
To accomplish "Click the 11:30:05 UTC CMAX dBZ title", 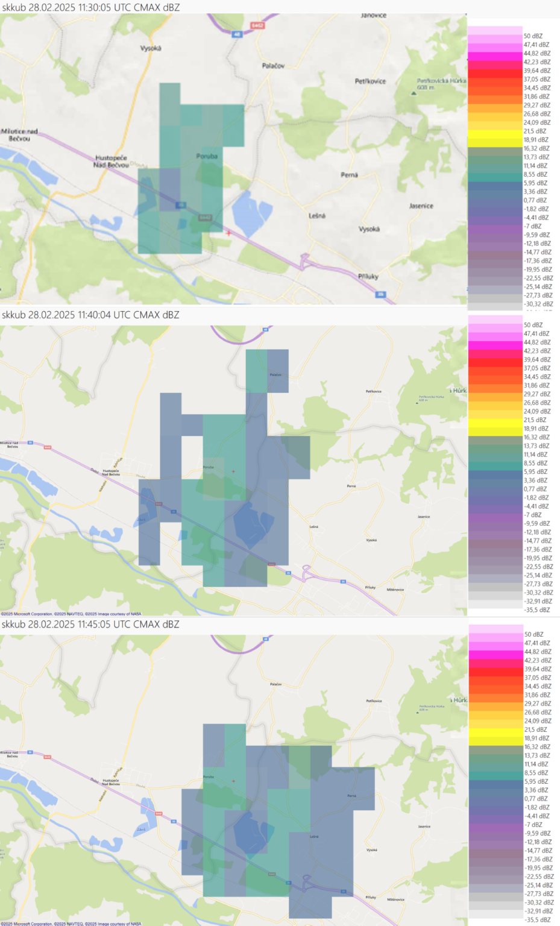I will [x=90, y=7].
